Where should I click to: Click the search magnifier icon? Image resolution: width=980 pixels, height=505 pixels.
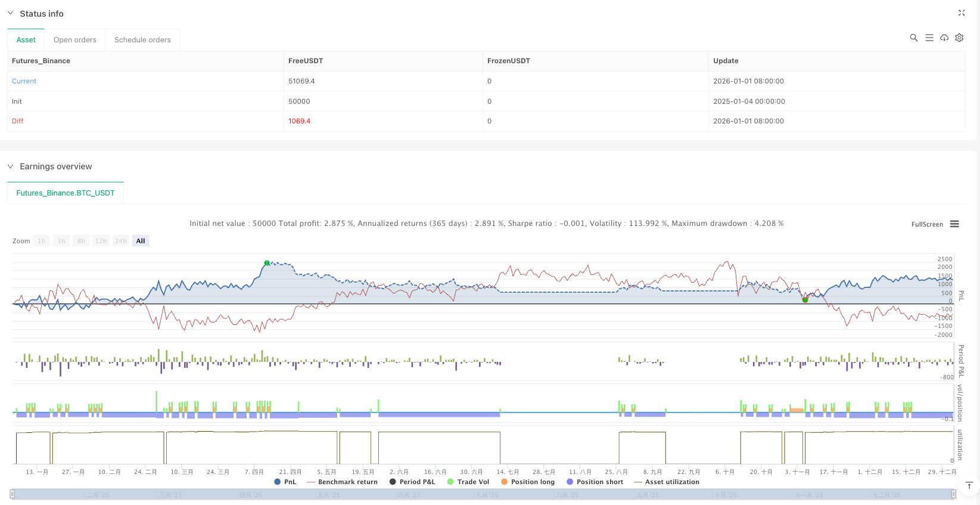tap(913, 38)
